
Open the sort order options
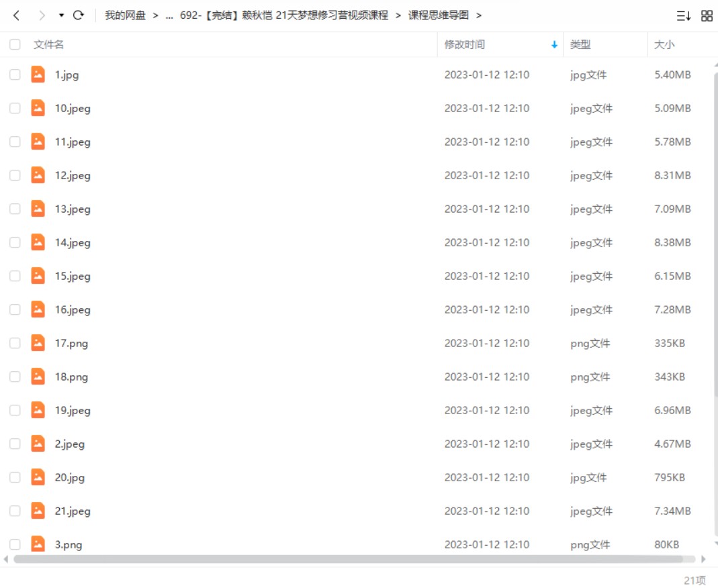point(684,16)
